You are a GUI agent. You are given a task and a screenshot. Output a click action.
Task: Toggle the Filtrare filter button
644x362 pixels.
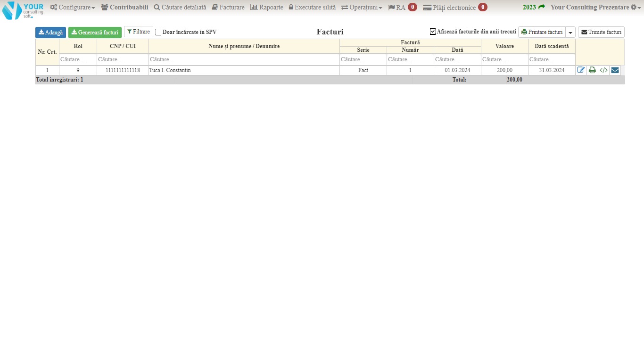click(139, 32)
